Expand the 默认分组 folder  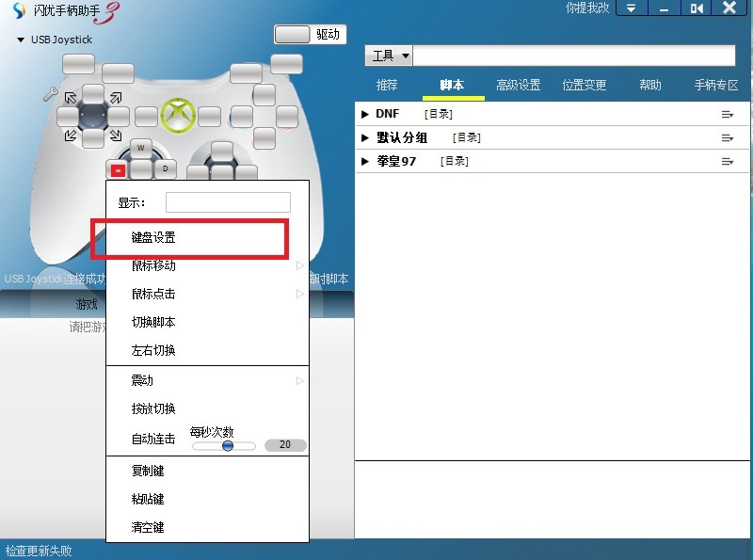point(365,137)
